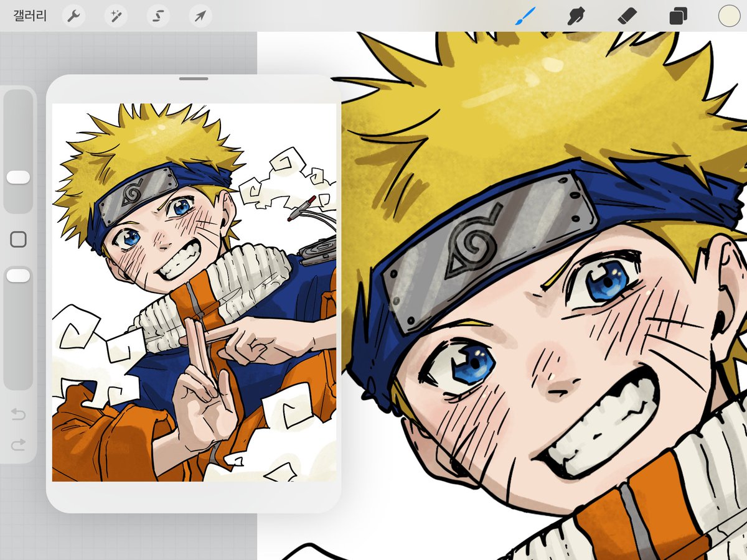Tap the square modify button in sidebar
The width and height of the screenshot is (747, 560).
click(18, 239)
